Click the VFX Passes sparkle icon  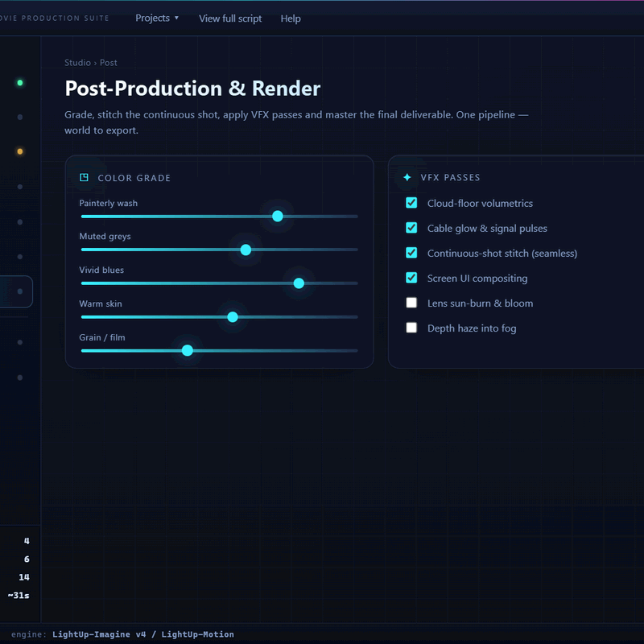pos(407,177)
